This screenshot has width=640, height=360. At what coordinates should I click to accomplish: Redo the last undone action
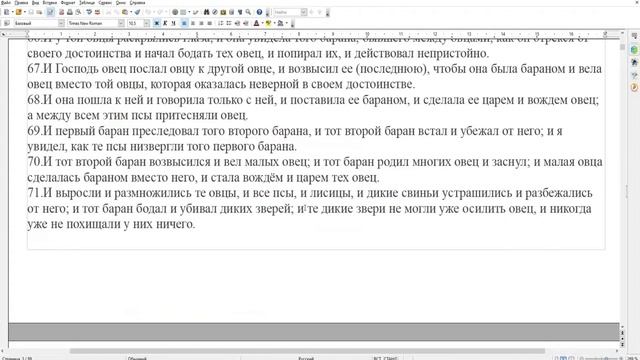(160, 12)
